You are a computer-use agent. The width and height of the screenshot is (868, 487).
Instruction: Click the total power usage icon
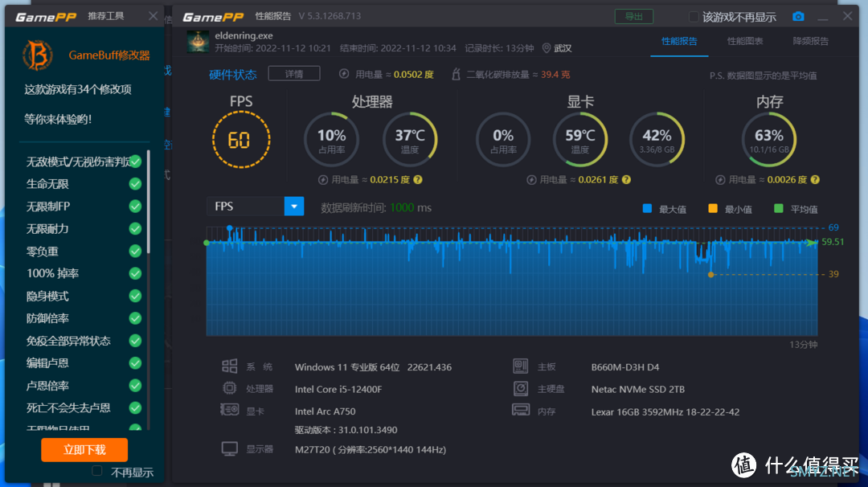coord(344,74)
